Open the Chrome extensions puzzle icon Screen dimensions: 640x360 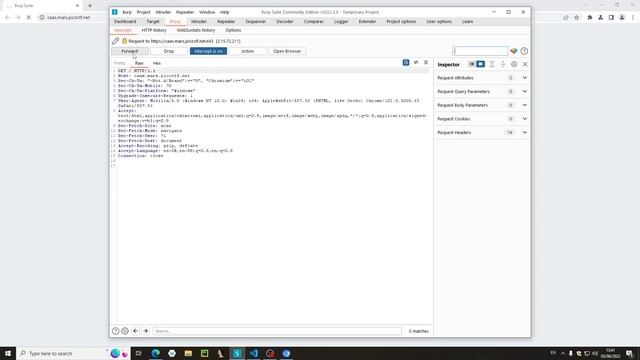[590, 18]
